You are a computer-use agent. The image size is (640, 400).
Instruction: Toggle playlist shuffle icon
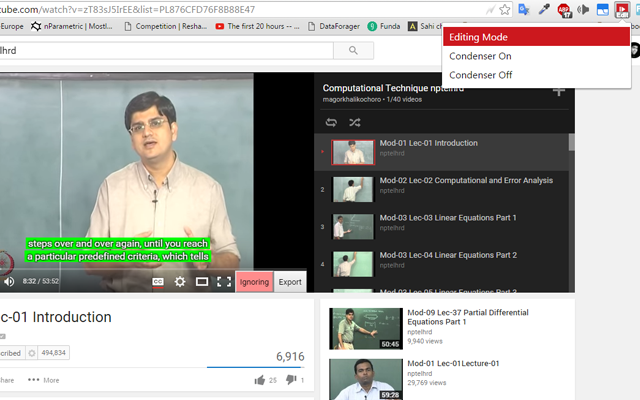[x=355, y=122]
